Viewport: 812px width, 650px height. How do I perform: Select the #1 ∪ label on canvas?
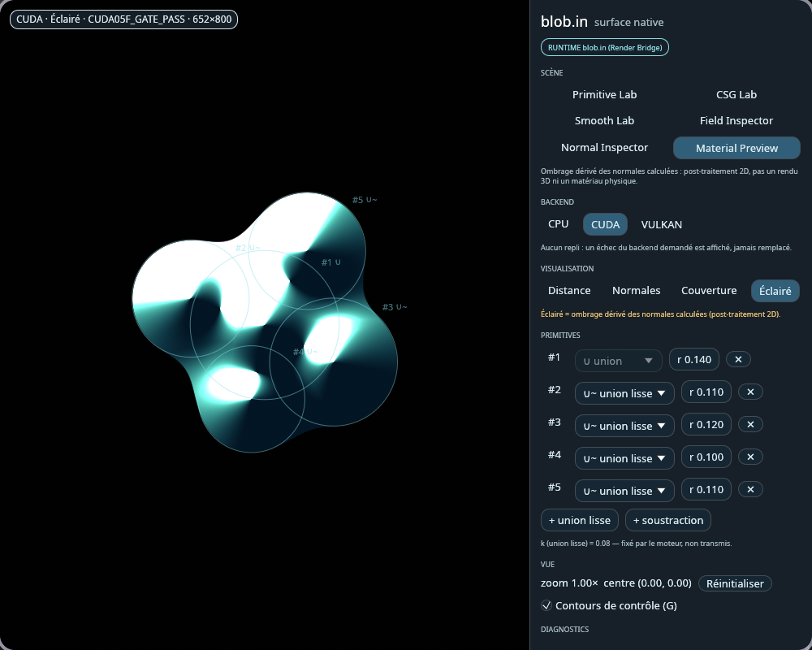331,262
